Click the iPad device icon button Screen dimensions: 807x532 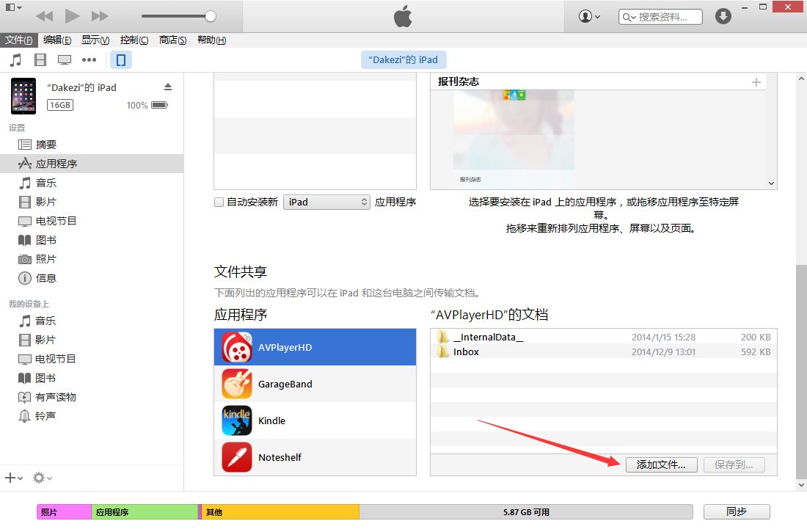121,60
